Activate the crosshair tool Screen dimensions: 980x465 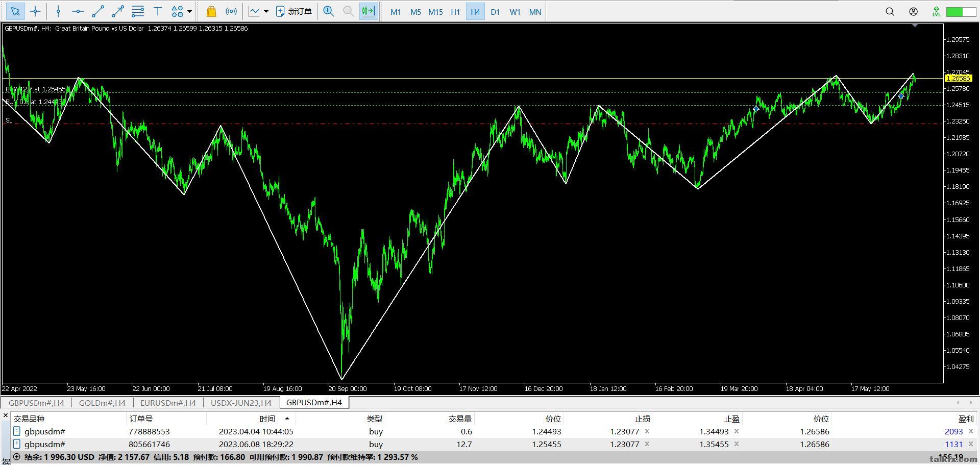coord(35,11)
